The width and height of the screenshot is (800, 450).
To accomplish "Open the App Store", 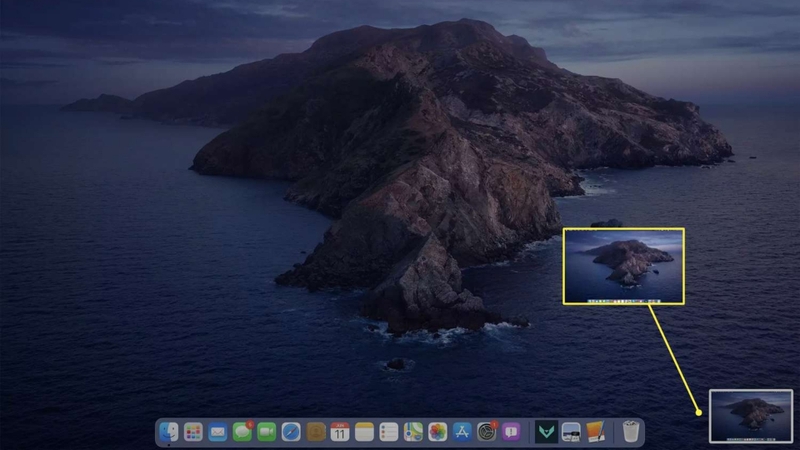I will click(462, 432).
